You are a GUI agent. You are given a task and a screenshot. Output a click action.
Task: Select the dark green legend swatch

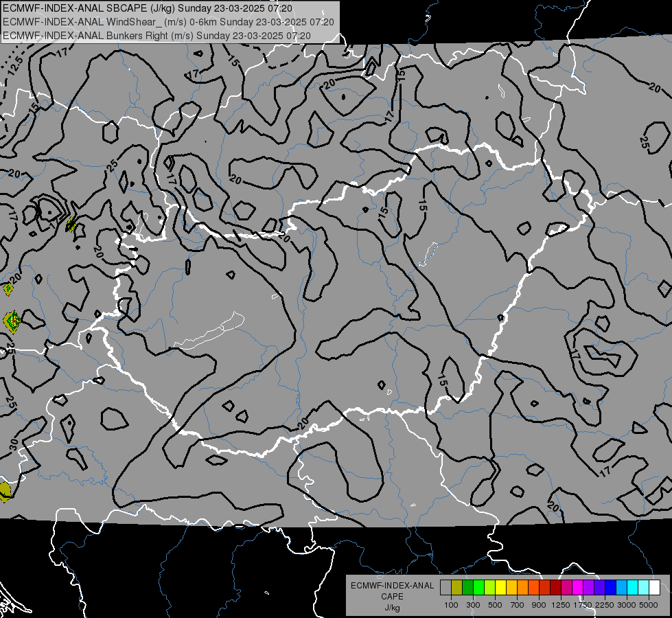pos(467,588)
